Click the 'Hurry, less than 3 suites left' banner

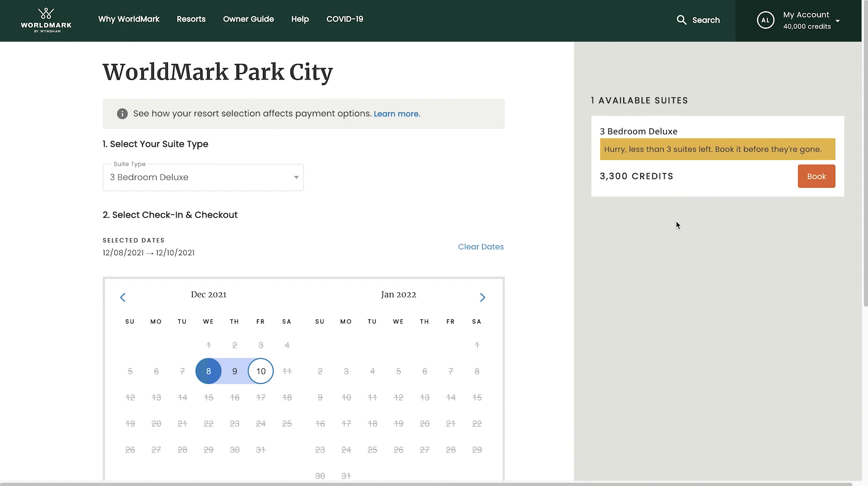tap(717, 149)
